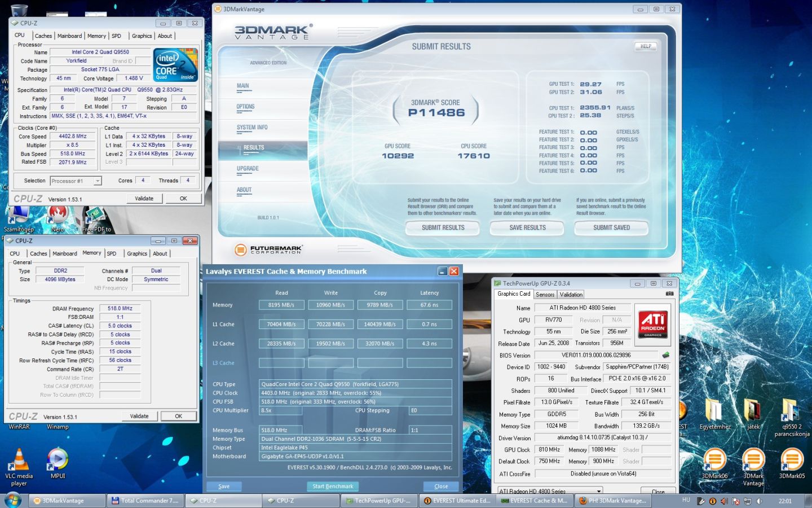Open the 3DMark06 desktop shortcut
Image resolution: width=812 pixels, height=508 pixels.
714,463
